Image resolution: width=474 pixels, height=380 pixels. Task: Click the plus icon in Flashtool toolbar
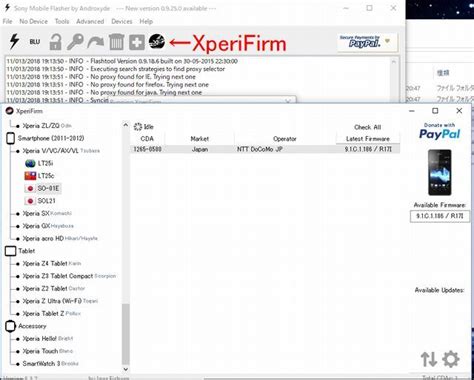(137, 42)
